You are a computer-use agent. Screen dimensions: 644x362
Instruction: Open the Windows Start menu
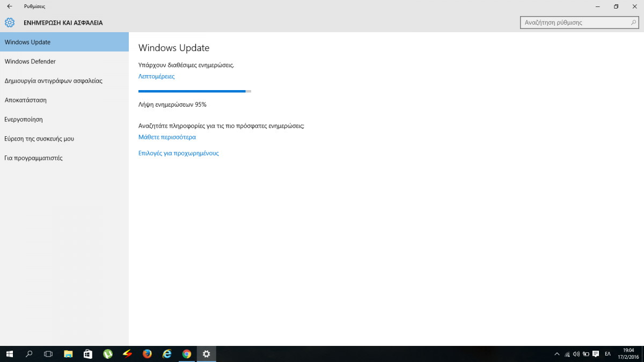tap(9, 354)
